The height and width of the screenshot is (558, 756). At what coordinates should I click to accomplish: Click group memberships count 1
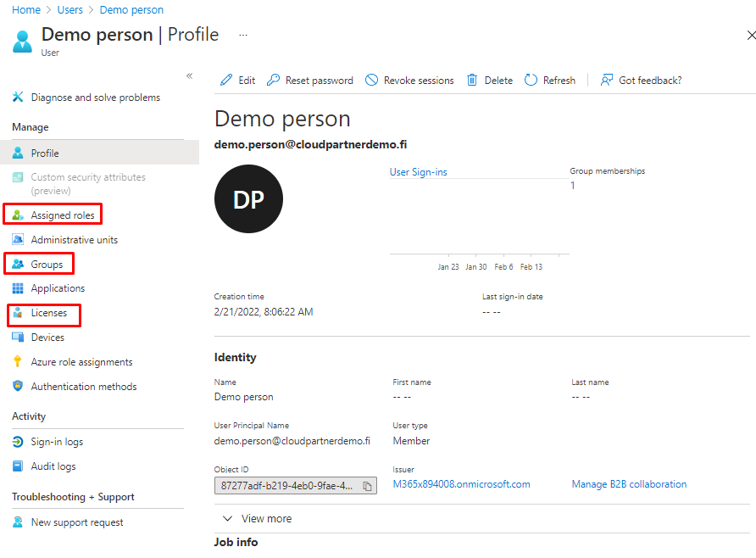tap(572, 185)
